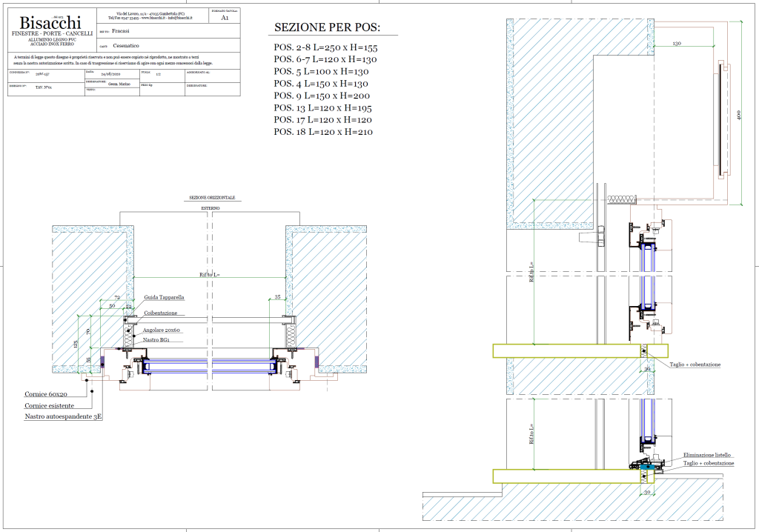The height and width of the screenshot is (532, 759).
Task: Click the 'POS. 4 L=150 x H=130' line
Action: 321,84
